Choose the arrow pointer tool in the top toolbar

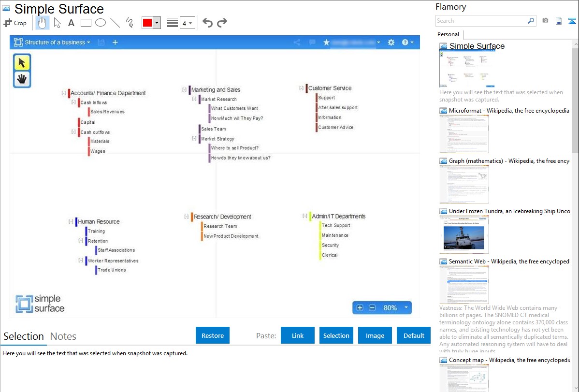(57, 23)
